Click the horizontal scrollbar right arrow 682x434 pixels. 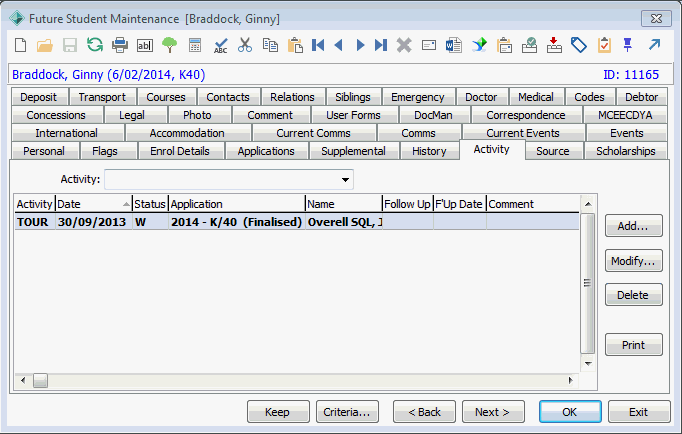pyautogui.click(x=571, y=381)
